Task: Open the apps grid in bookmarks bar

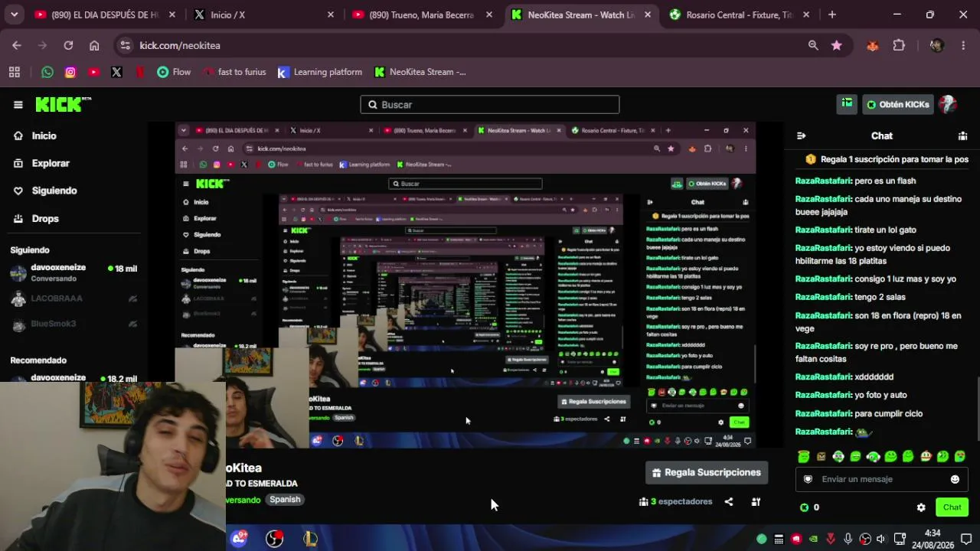Action: click(14, 72)
